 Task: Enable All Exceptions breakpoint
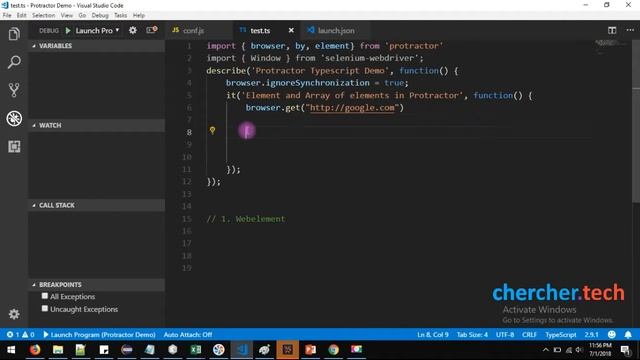pyautogui.click(x=44, y=296)
